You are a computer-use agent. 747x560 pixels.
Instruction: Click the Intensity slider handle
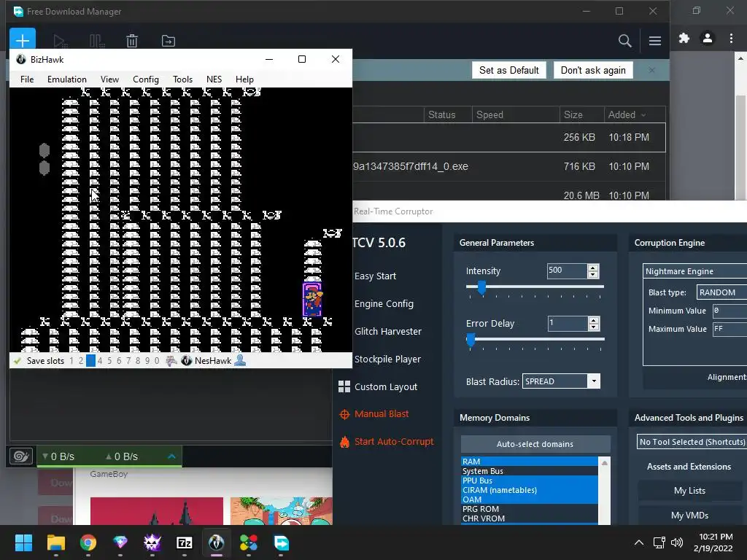coord(481,287)
